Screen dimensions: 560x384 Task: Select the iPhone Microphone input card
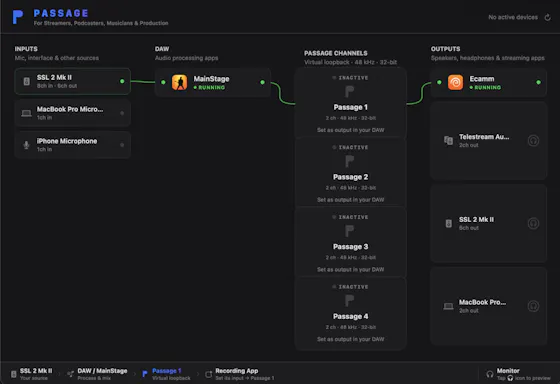tap(72, 145)
